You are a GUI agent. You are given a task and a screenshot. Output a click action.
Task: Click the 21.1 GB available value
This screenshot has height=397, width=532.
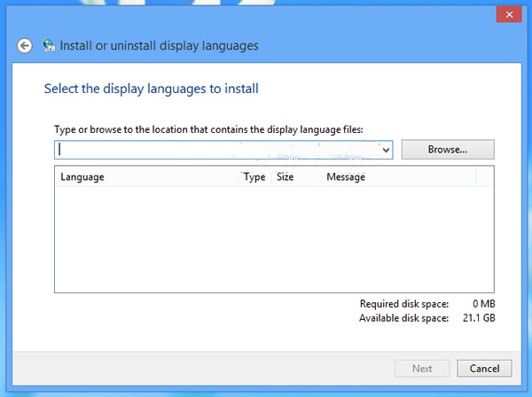[481, 317]
